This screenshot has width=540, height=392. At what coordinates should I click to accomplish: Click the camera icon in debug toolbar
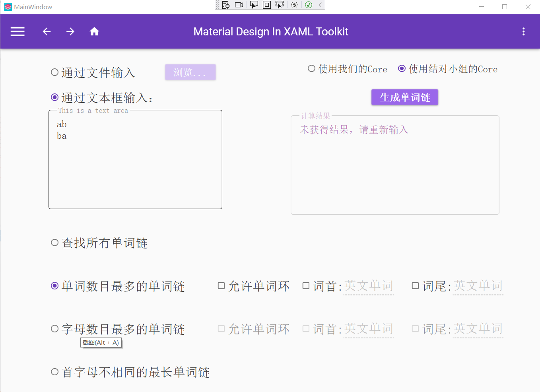click(x=239, y=5)
